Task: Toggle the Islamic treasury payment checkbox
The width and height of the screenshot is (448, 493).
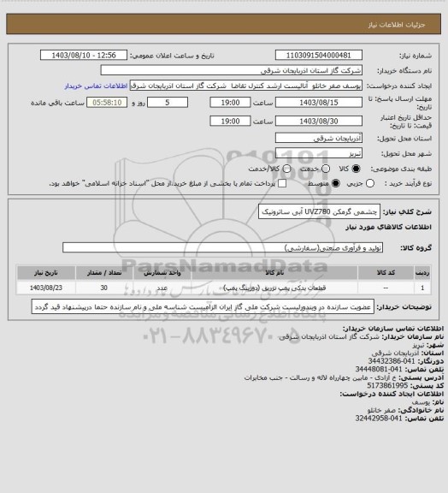Action: point(282,183)
